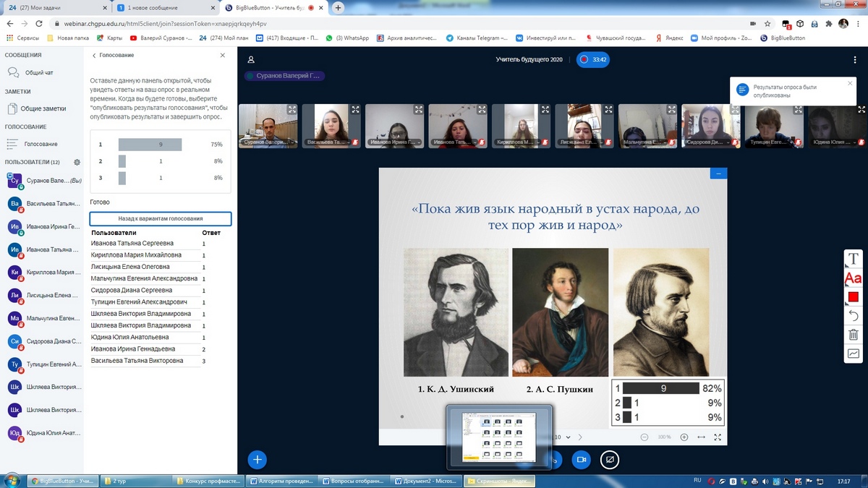The height and width of the screenshot is (488, 868).
Task: Open the Скриншоты taskbar window
Action: [x=498, y=481]
